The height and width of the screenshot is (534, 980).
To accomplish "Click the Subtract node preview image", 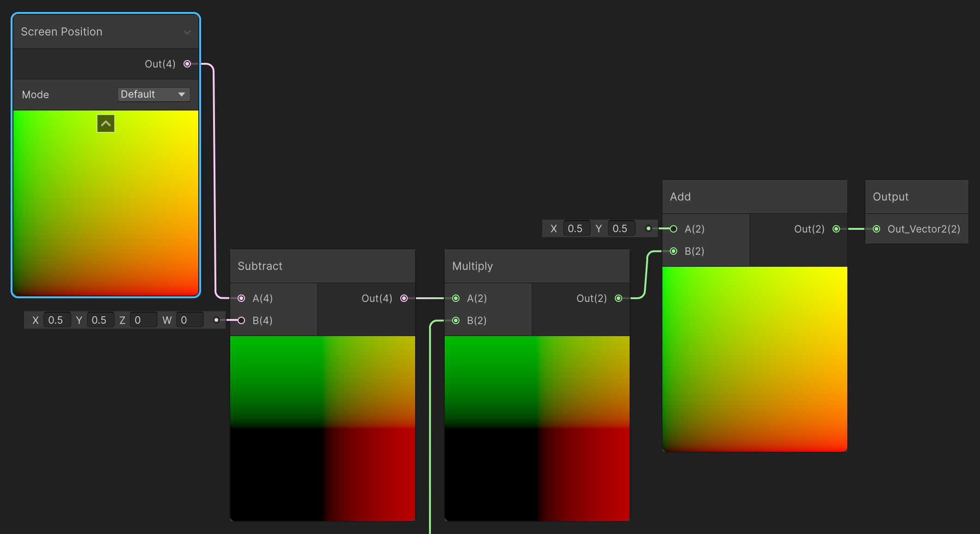I will 322,428.
